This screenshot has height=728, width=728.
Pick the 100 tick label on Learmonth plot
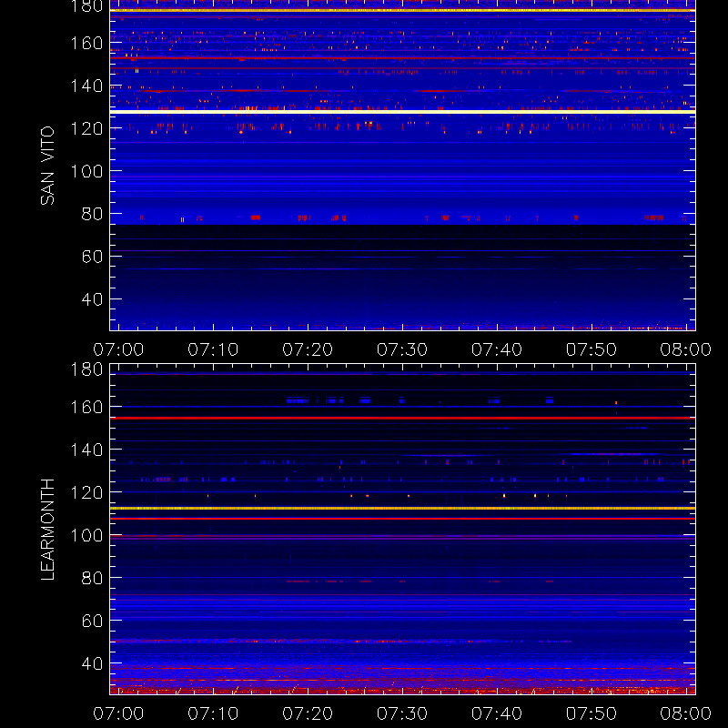point(86,535)
